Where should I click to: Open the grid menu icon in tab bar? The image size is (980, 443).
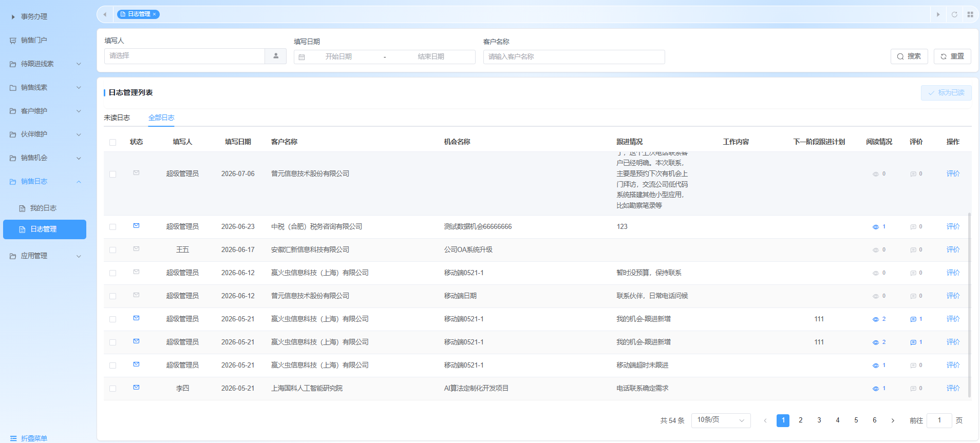970,14
